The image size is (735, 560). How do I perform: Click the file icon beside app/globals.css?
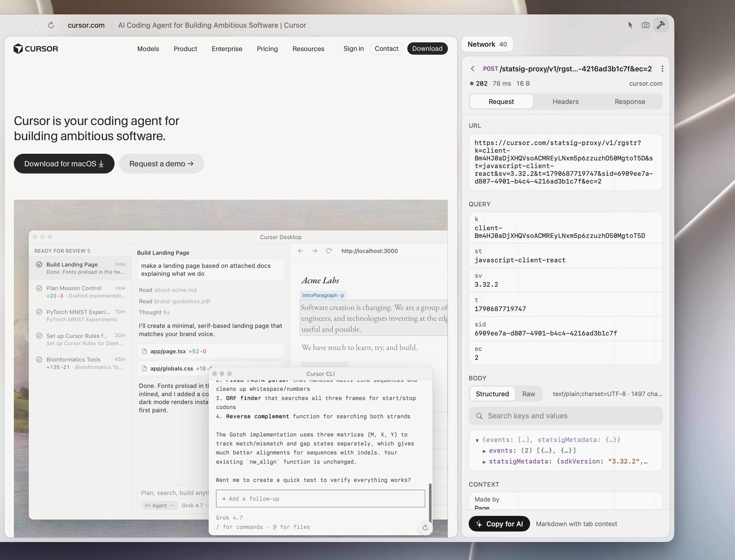(x=144, y=368)
